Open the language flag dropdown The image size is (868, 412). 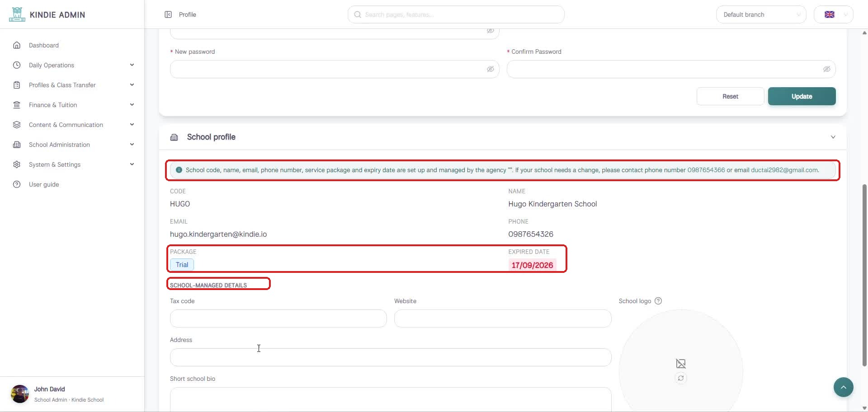click(x=833, y=14)
